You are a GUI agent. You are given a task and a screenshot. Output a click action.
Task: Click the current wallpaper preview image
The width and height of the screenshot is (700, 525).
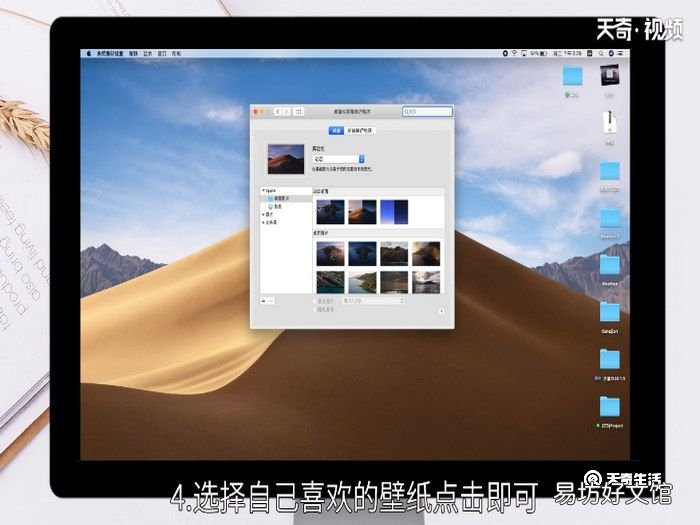[286, 159]
